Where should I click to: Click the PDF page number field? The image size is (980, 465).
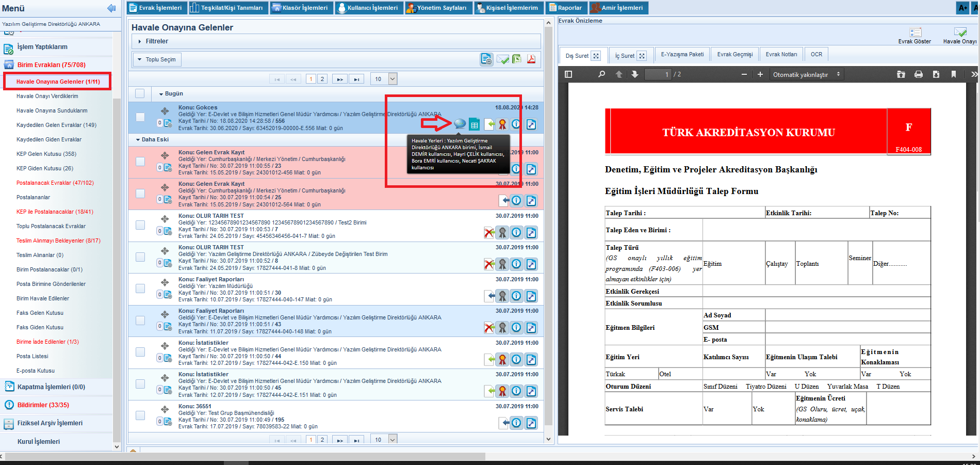point(658,74)
